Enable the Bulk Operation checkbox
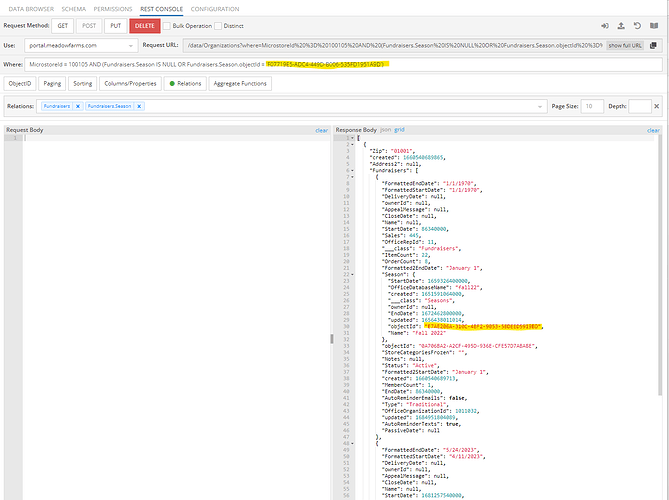 point(167,26)
